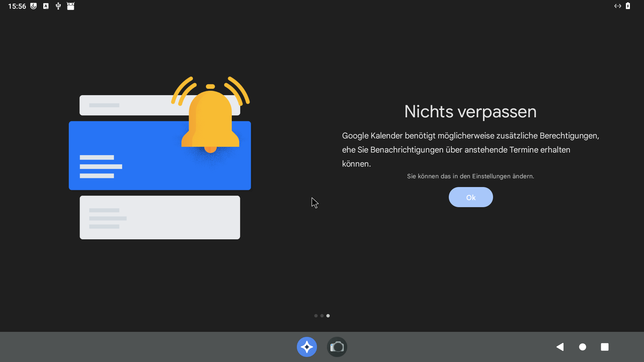Tap the Back navigation triangle

[560, 347]
